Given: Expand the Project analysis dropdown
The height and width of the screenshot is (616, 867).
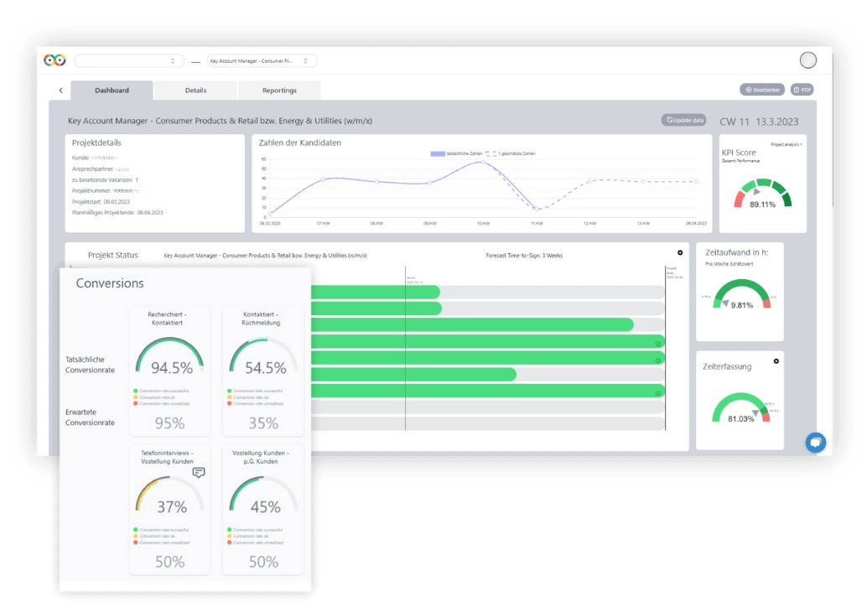Looking at the screenshot, I should [786, 144].
